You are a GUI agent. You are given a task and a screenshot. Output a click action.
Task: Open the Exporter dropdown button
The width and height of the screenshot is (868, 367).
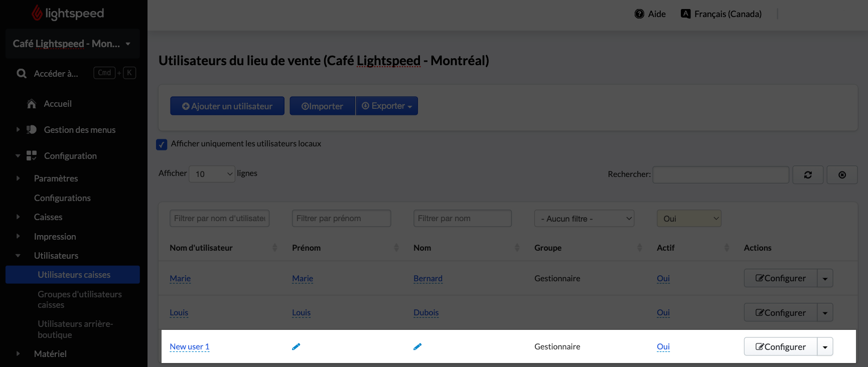pyautogui.click(x=387, y=106)
